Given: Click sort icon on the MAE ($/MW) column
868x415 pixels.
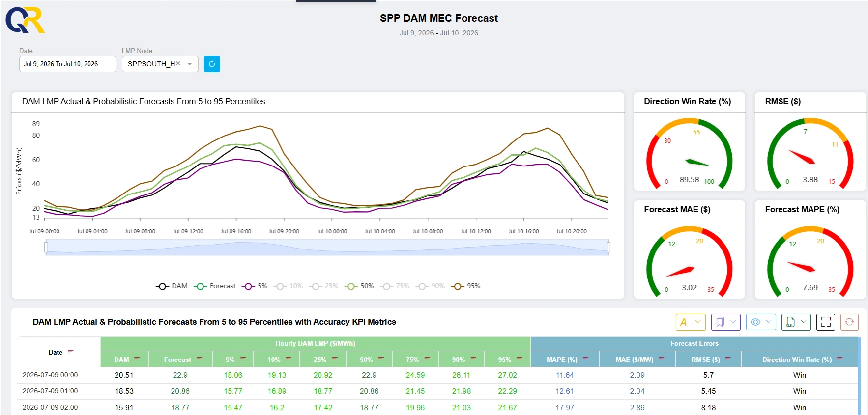Looking at the screenshot, I should 662,359.
